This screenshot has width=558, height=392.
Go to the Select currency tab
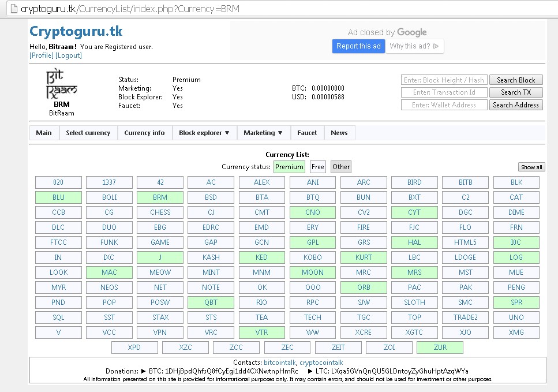88,133
